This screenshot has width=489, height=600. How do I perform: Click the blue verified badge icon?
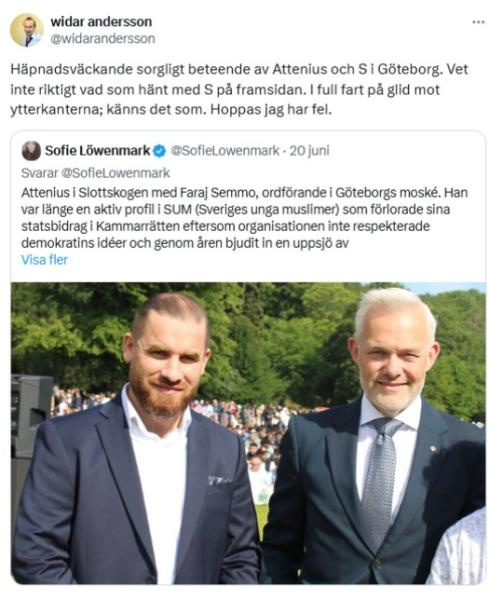click(160, 151)
